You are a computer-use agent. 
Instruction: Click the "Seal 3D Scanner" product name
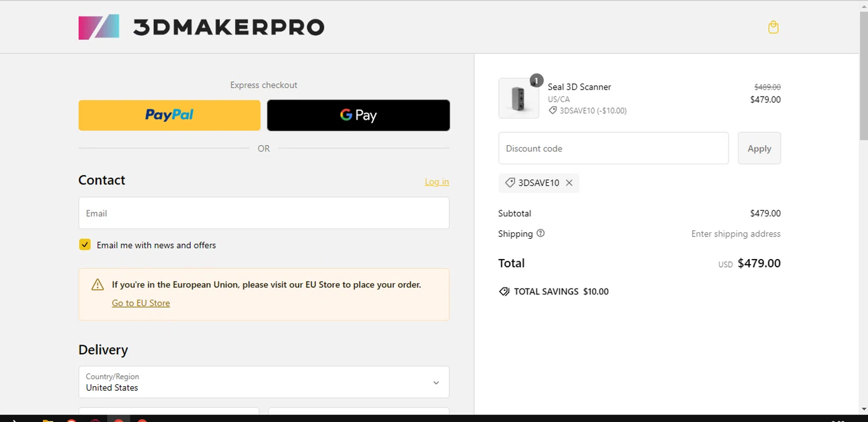579,87
